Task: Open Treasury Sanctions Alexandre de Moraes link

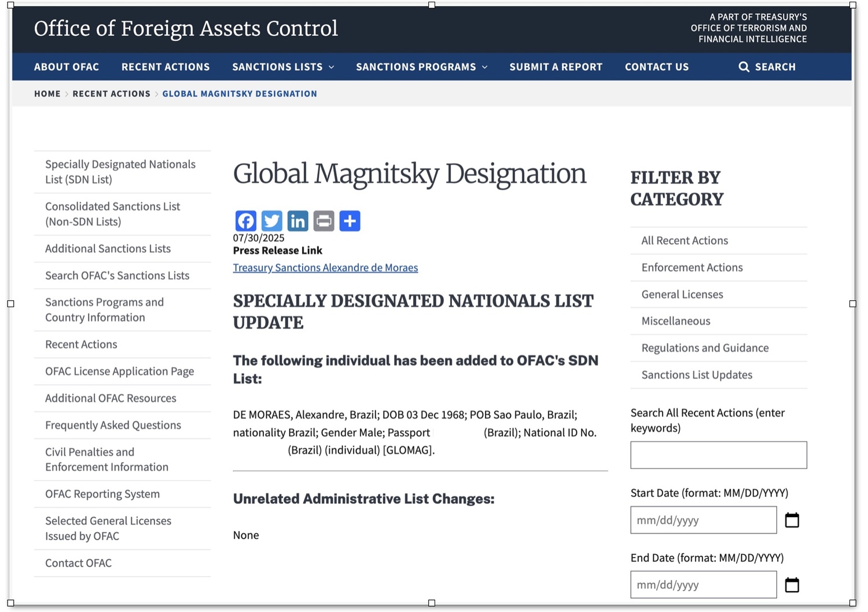Action: click(x=325, y=268)
